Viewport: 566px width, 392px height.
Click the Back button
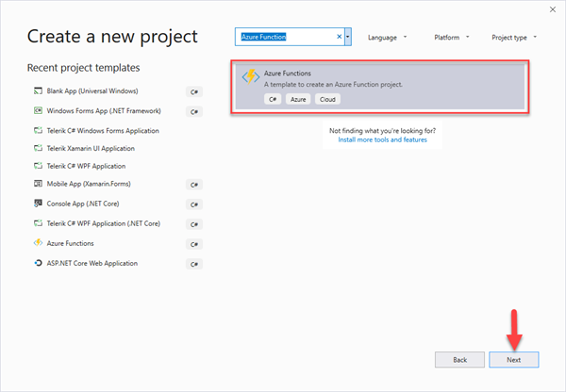pyautogui.click(x=459, y=360)
